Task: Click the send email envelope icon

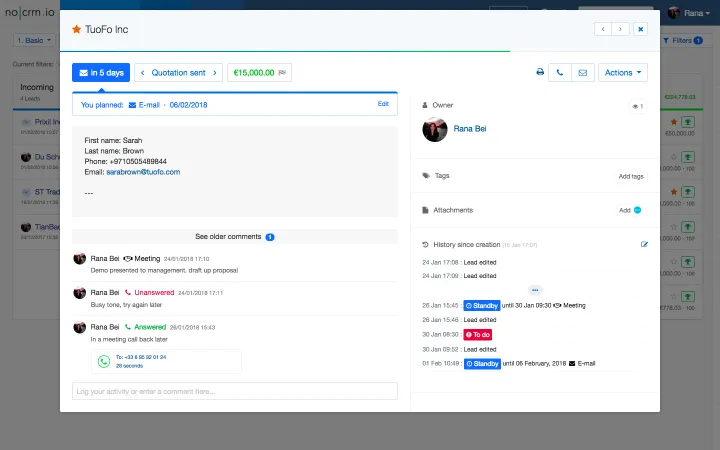Action: pyautogui.click(x=583, y=73)
